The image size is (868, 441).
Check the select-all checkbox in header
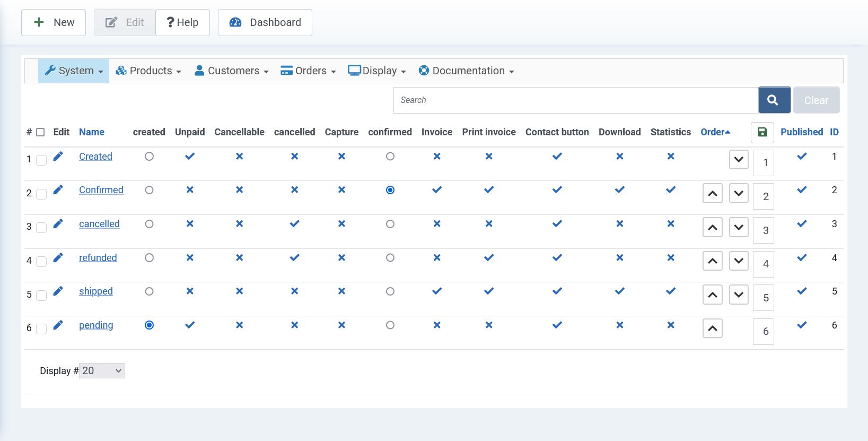point(40,132)
